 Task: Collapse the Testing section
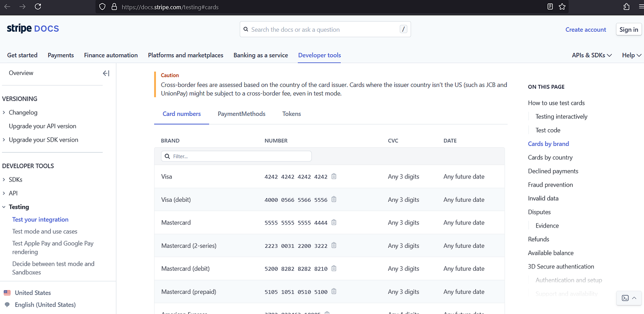[x=4, y=207]
